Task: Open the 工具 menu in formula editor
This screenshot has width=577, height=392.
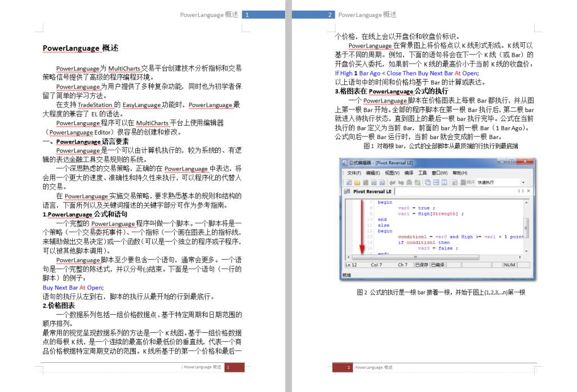Action: point(423,173)
